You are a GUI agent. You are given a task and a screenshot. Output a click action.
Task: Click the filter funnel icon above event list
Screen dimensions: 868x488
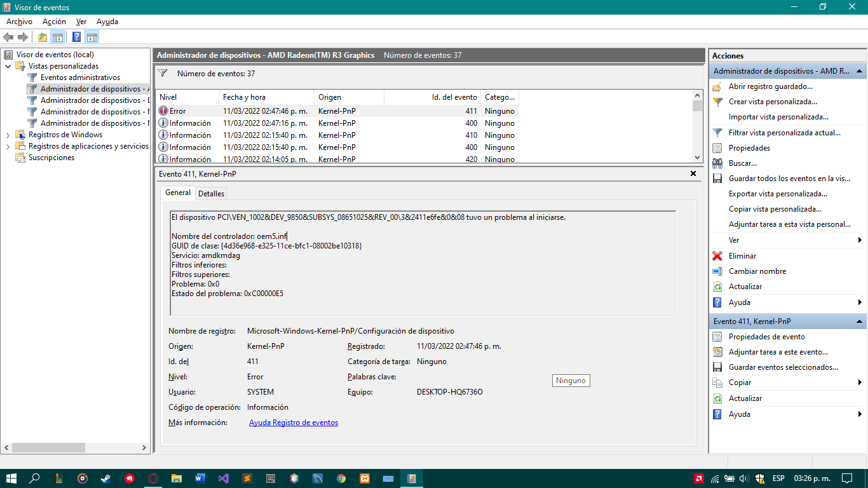[x=163, y=73]
